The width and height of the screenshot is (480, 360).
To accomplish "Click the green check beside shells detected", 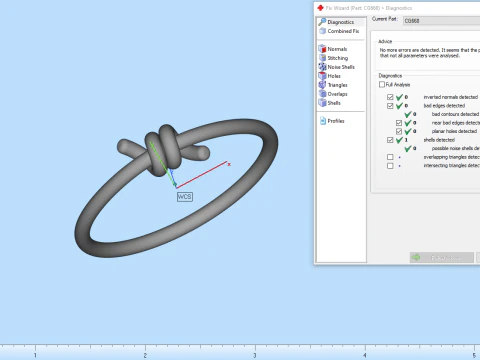I will pyautogui.click(x=399, y=140).
